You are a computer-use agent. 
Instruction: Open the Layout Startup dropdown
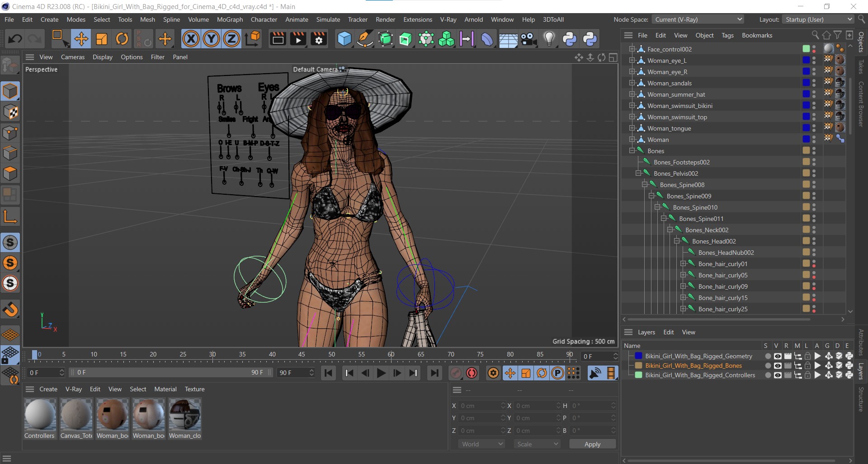(x=817, y=19)
